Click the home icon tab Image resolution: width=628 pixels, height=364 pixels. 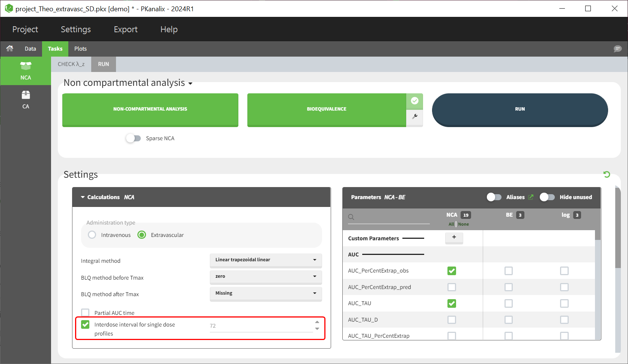pyautogui.click(x=10, y=48)
